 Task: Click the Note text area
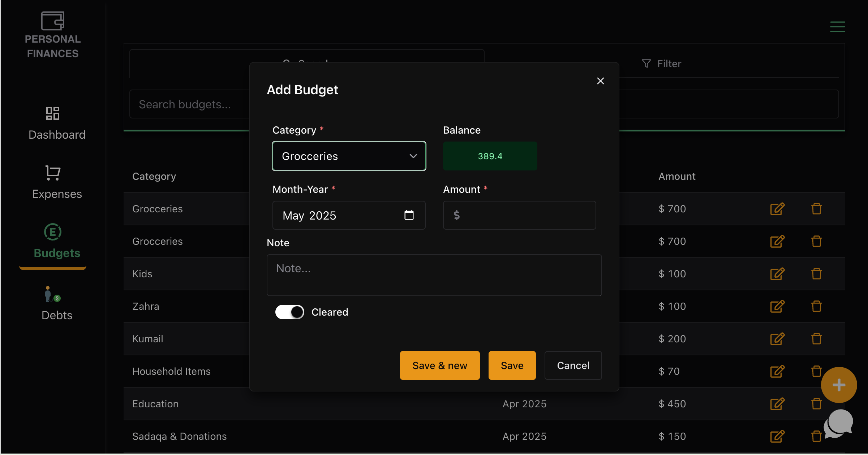click(434, 275)
